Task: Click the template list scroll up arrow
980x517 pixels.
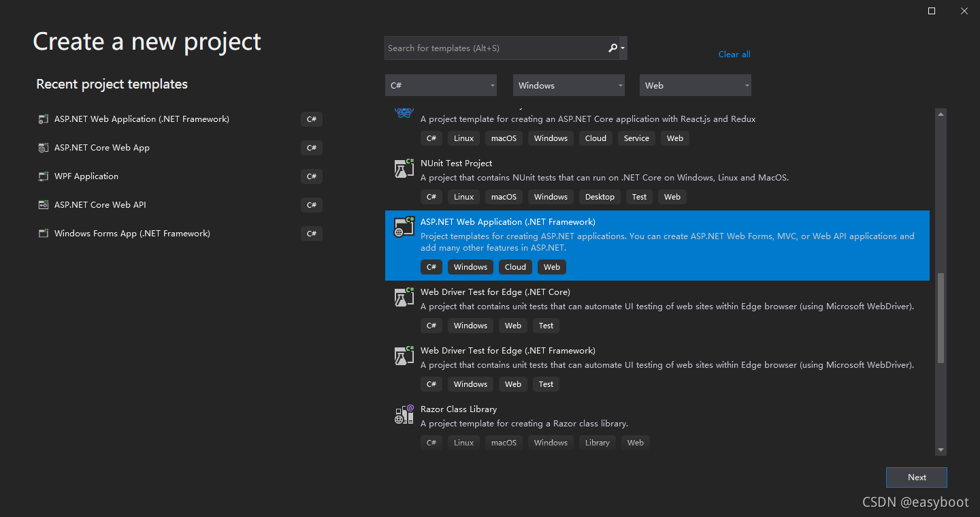Action: [x=941, y=114]
